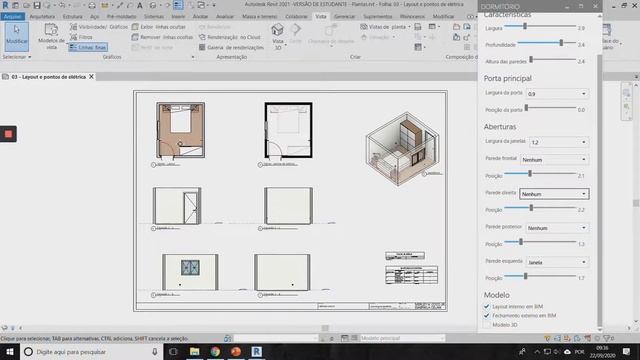Adjust the Profundidade slider
640x360 pixels.
[x=547, y=43]
